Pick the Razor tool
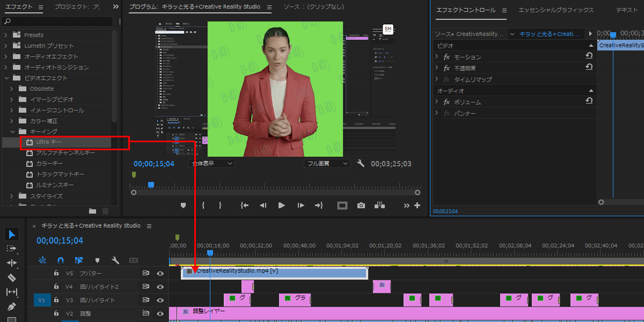Image resolution: width=644 pixels, height=322 pixels. (x=12, y=277)
